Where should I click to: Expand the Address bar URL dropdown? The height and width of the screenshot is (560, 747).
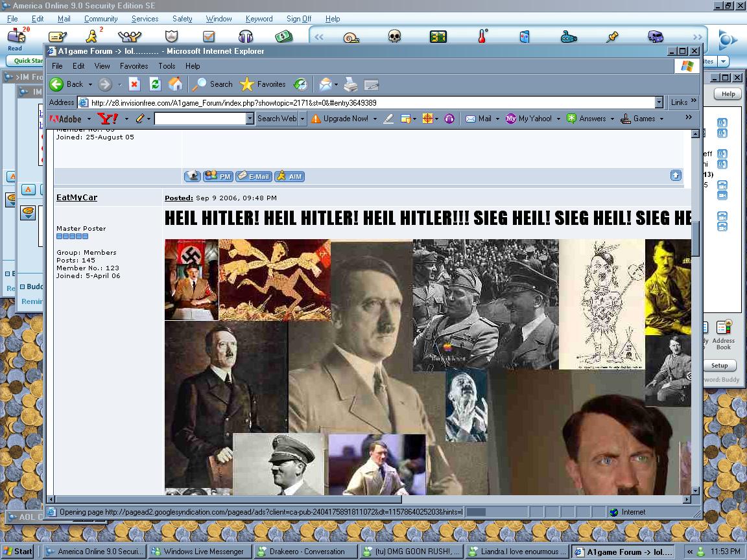coord(659,102)
